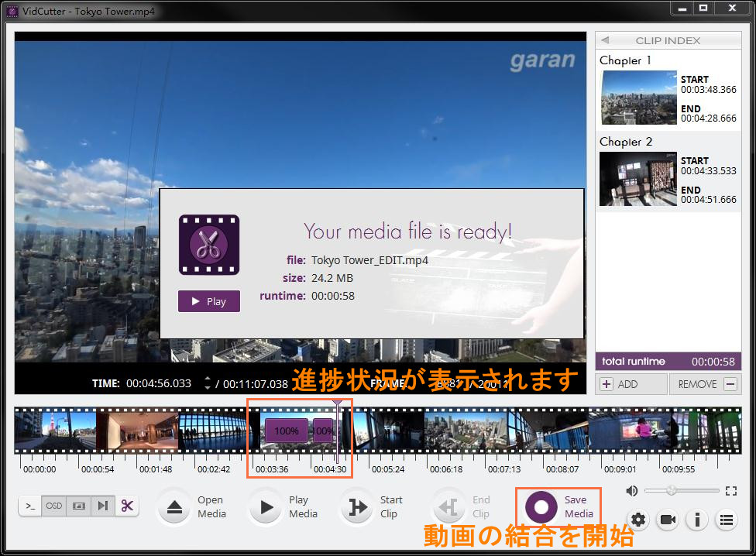
Task: Adjust the volume slider
Action: [x=672, y=490]
